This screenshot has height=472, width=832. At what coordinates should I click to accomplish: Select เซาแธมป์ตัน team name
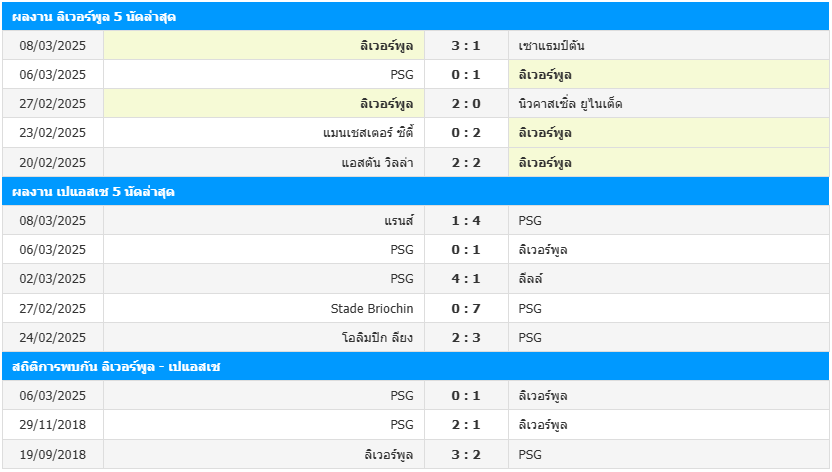551,46
